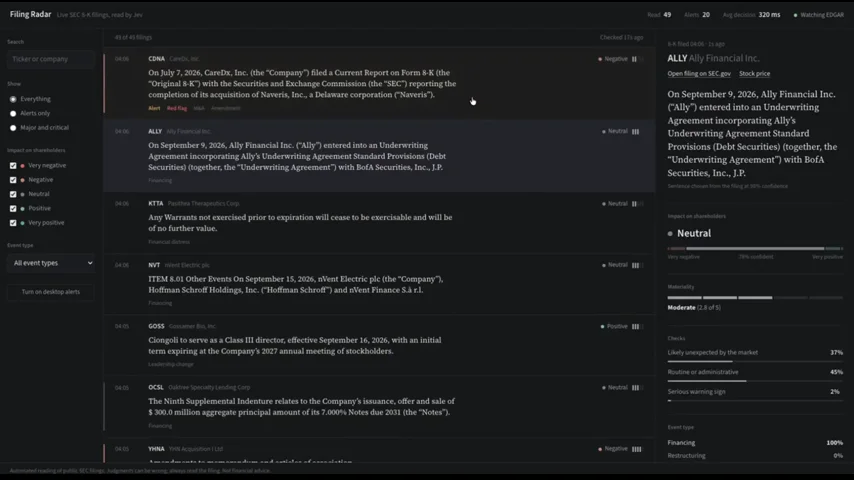Open the CDNA CareDx filing entry

coord(379,83)
